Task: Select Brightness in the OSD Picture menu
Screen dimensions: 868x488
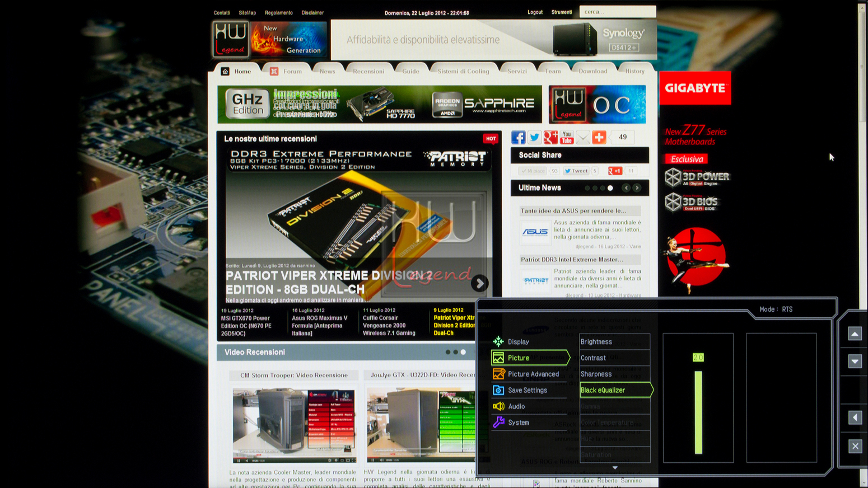Action: pyautogui.click(x=614, y=341)
